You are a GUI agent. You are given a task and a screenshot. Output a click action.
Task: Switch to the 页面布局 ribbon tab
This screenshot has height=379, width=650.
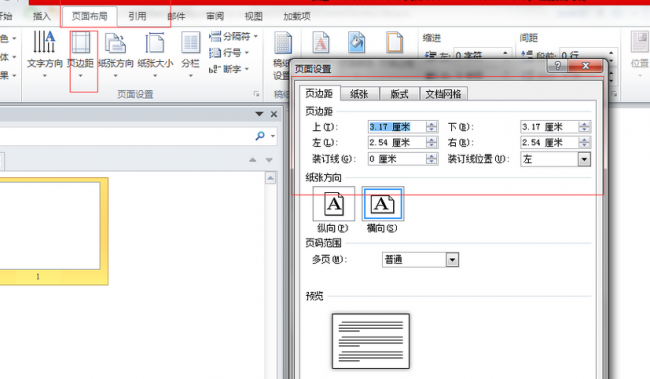(x=89, y=16)
